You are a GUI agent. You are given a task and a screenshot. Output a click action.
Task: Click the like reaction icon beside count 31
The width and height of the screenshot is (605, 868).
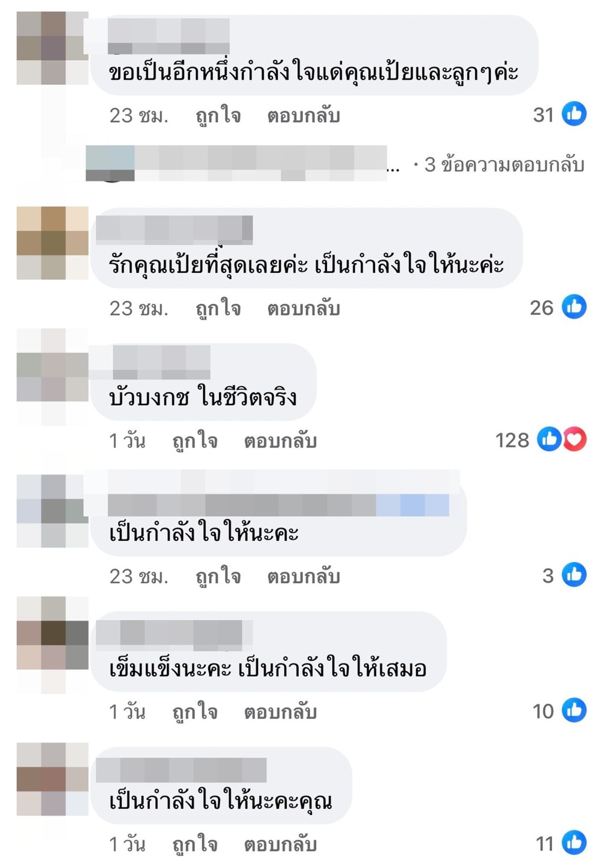[574, 114]
